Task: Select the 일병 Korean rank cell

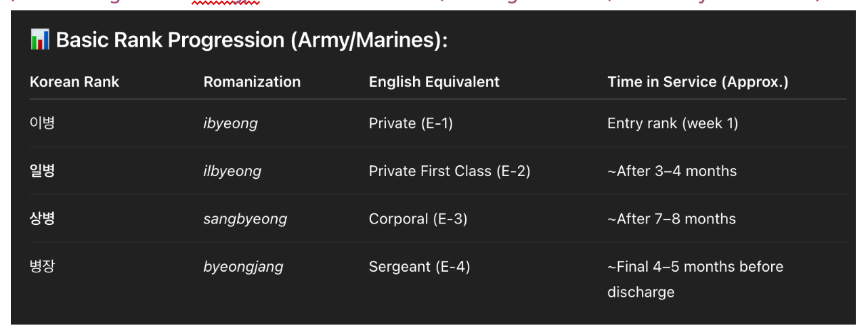Action: pyautogui.click(x=42, y=171)
